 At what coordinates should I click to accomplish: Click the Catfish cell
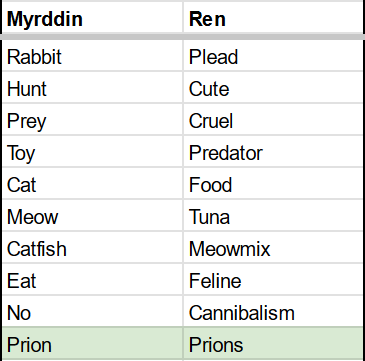(93, 248)
